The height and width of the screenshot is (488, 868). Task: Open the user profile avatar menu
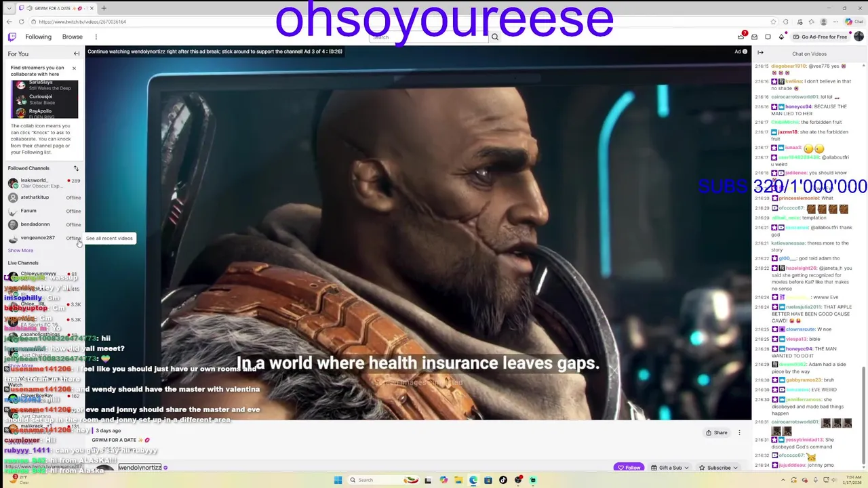coord(859,37)
